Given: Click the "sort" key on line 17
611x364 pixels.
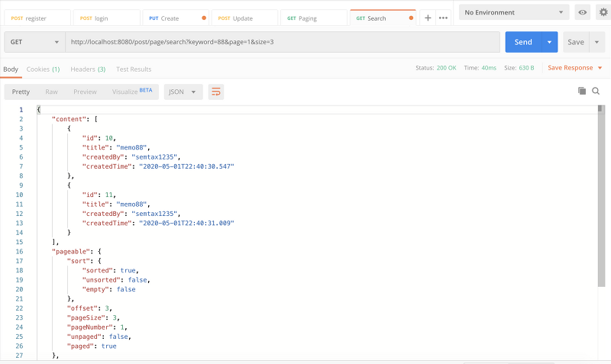Looking at the screenshot, I should pos(80,261).
